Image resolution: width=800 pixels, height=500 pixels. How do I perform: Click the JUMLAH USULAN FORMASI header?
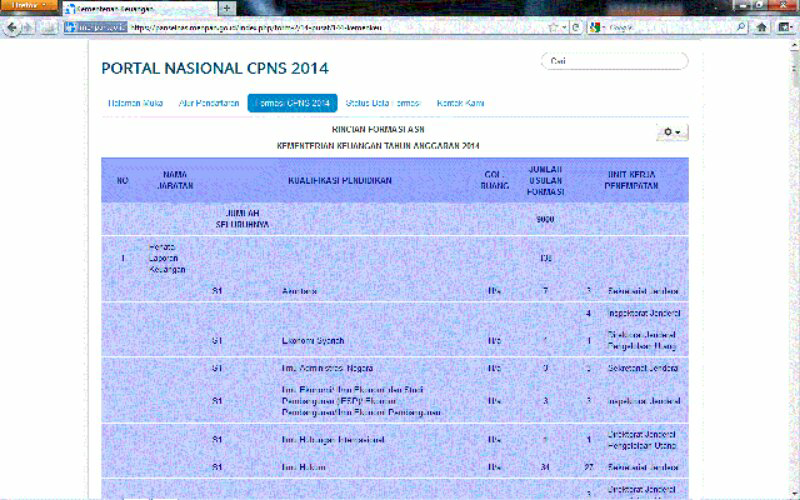pyautogui.click(x=545, y=180)
